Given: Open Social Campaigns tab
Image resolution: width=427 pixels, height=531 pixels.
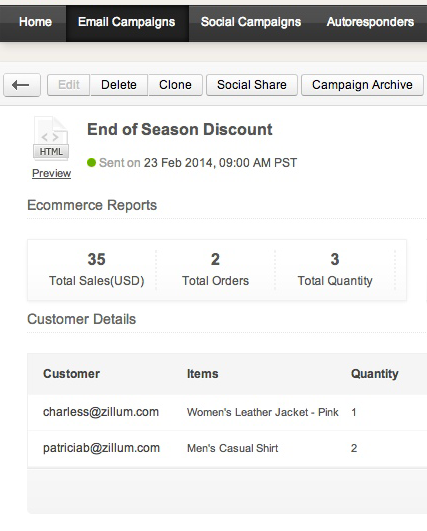Looking at the screenshot, I should [x=251, y=22].
